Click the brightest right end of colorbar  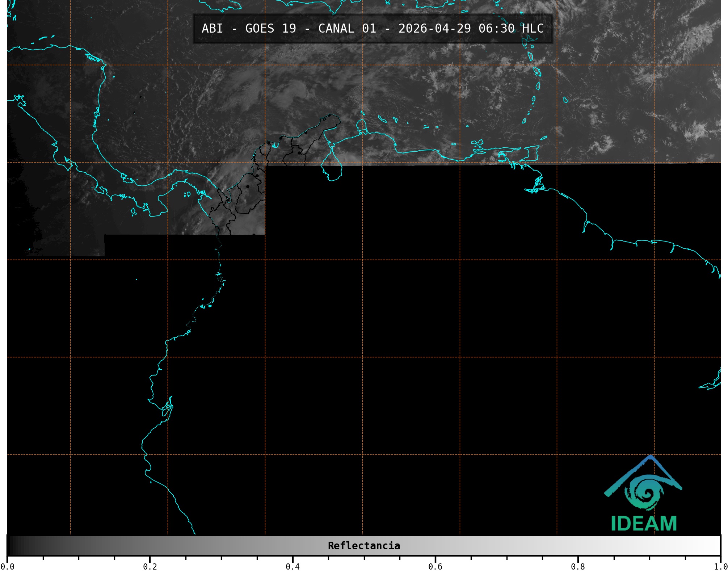(716, 546)
